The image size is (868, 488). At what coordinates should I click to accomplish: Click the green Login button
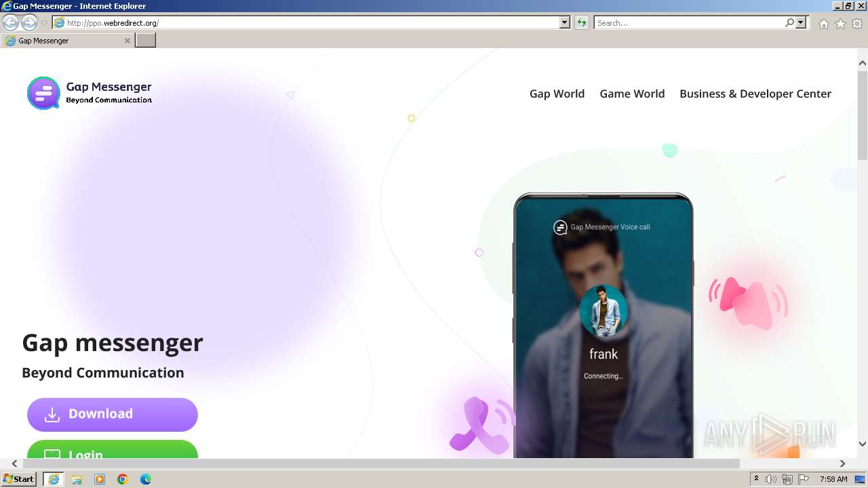pos(113,449)
